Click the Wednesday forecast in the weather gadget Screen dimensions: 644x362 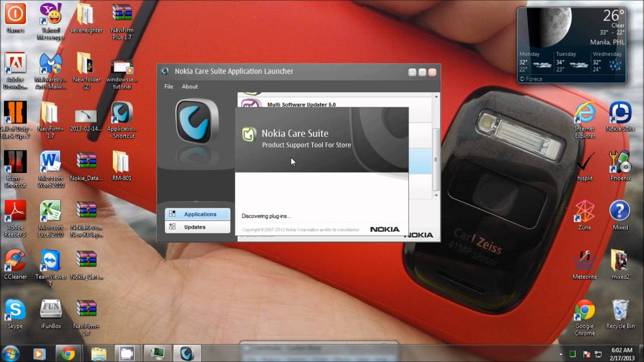pos(607,62)
